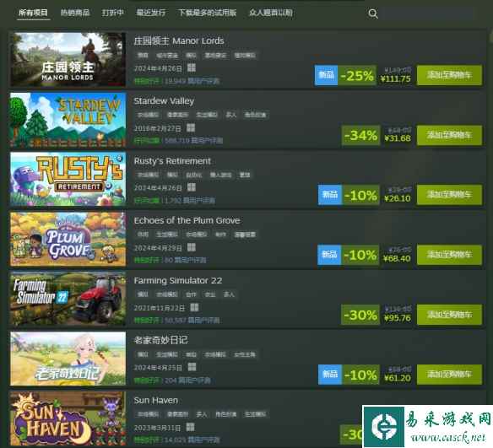
Task: Click the Windows icon beside Rusty's Retirement date
Action: pyautogui.click(x=192, y=187)
